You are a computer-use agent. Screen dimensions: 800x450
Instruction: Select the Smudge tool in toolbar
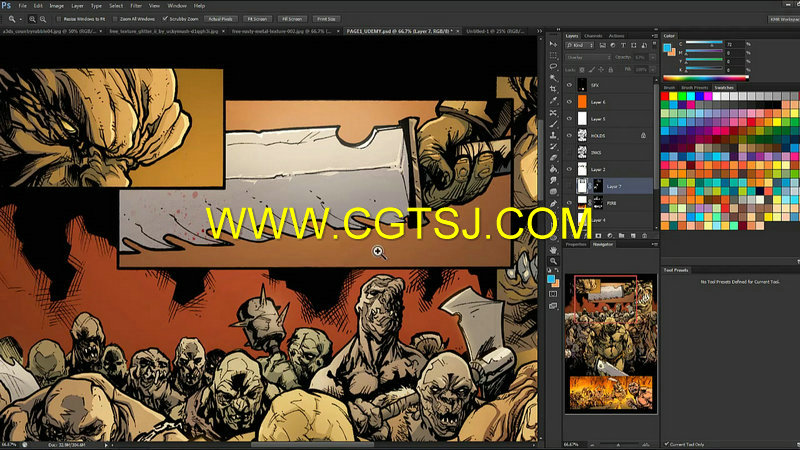tap(553, 181)
